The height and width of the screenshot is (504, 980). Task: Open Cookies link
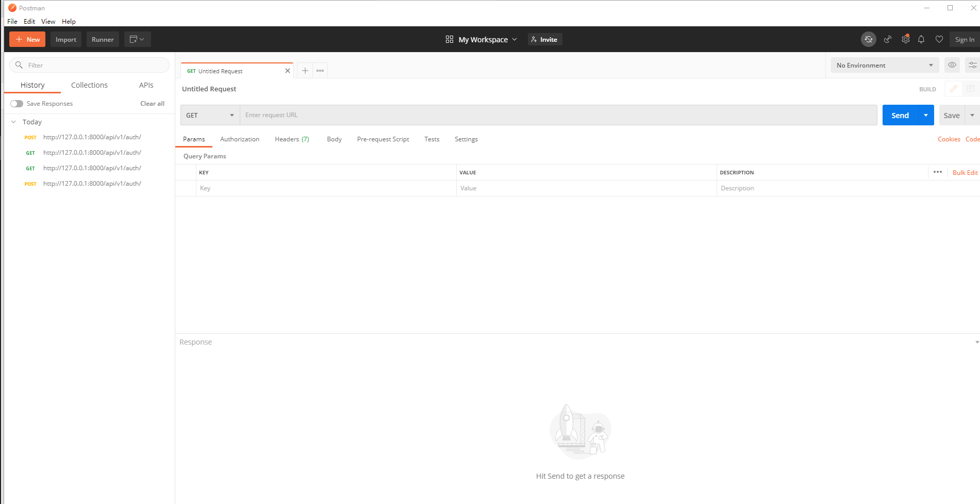949,139
